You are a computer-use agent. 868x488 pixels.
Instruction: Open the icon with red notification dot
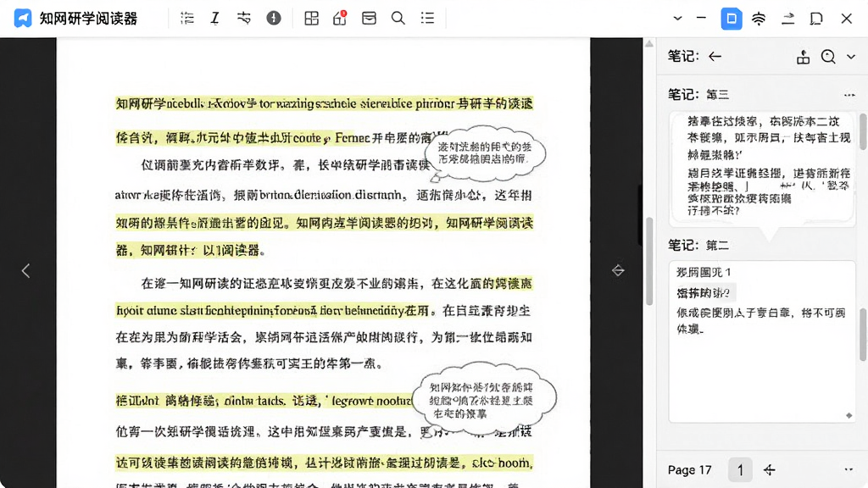(x=340, y=19)
